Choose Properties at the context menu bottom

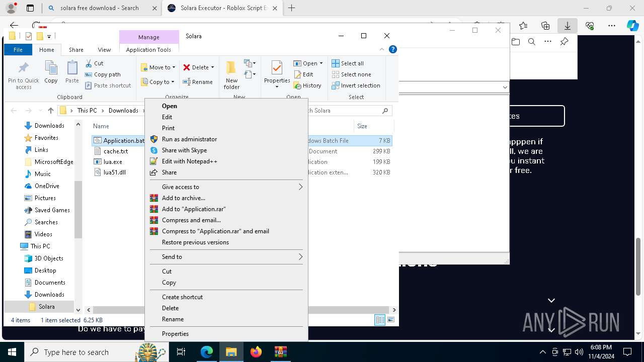click(226, 334)
